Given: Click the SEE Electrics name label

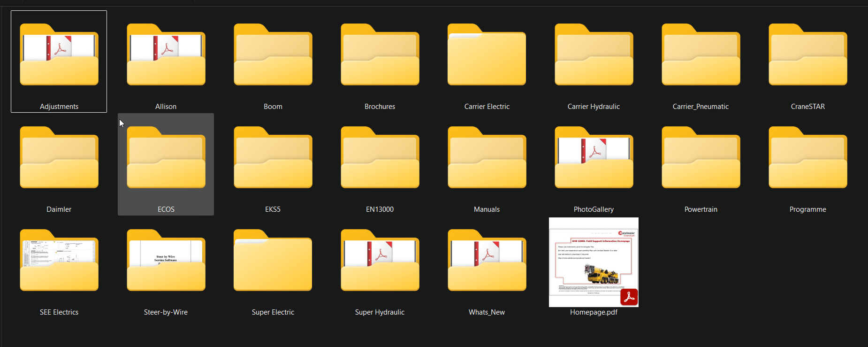Looking at the screenshot, I should coord(59,312).
